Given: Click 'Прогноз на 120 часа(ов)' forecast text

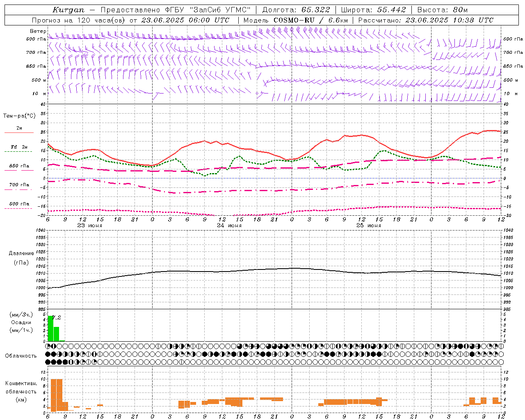Looking at the screenshot, I should (x=79, y=20).
